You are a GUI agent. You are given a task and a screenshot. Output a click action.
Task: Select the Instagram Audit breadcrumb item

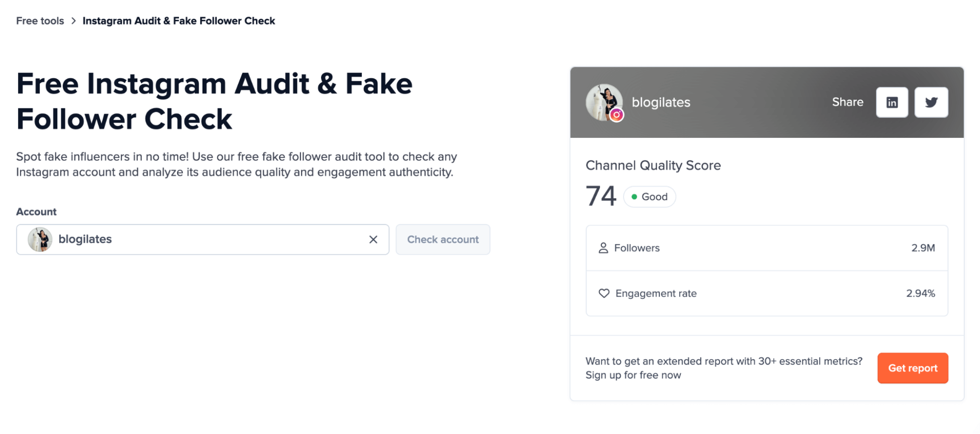(178, 21)
